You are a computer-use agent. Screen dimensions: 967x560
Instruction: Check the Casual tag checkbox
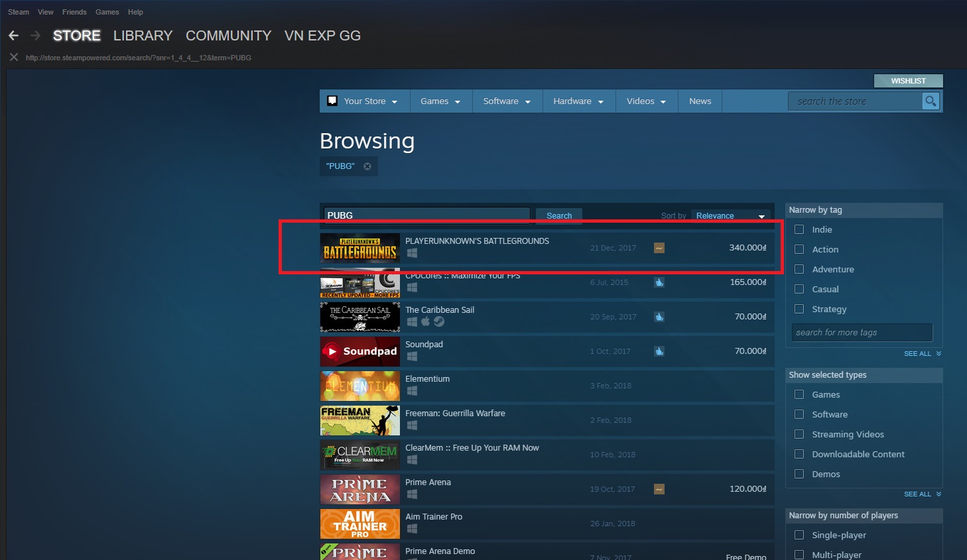799,289
